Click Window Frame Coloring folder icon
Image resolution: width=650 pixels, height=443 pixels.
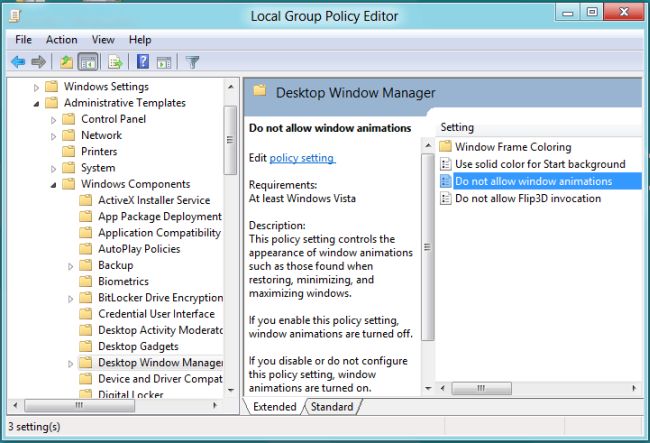[445, 146]
